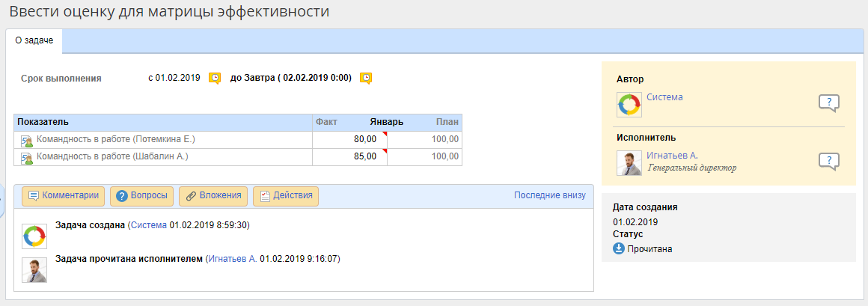
Task: Open executor Игнатьев А. profile link
Action: pos(672,155)
